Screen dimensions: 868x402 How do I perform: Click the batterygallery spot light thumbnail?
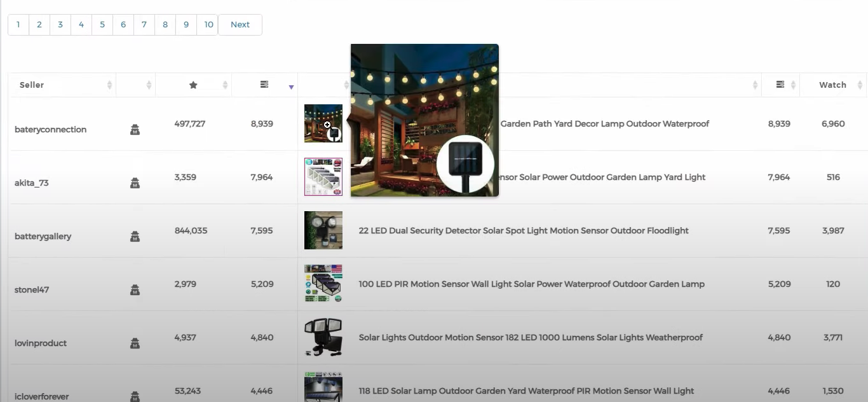(x=323, y=230)
